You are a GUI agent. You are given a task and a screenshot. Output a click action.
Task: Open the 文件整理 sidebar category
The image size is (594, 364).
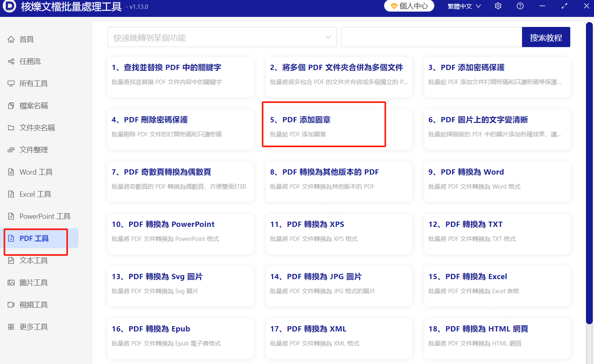(32, 150)
